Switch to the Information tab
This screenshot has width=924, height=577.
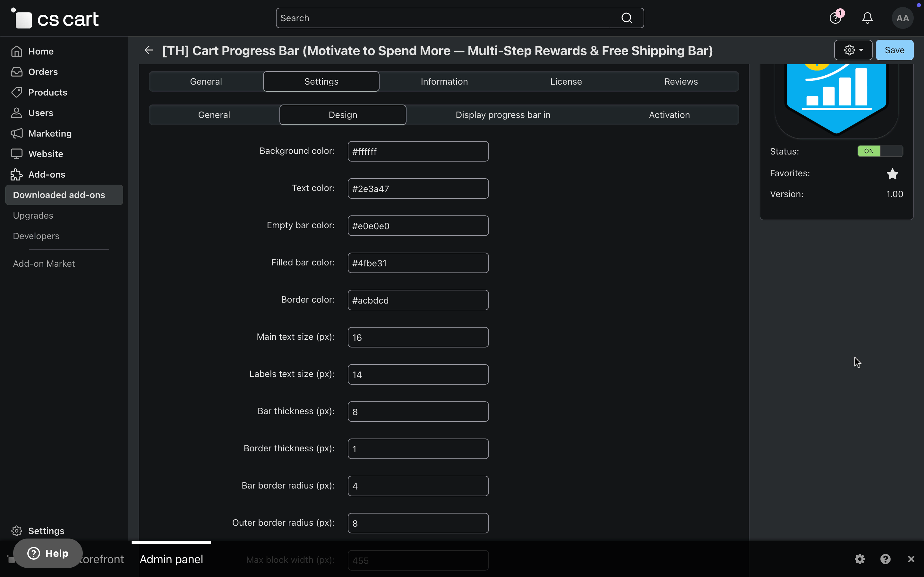[444, 81]
